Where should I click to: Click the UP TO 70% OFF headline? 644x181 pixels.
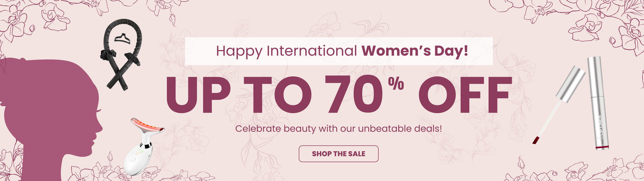[339, 94]
